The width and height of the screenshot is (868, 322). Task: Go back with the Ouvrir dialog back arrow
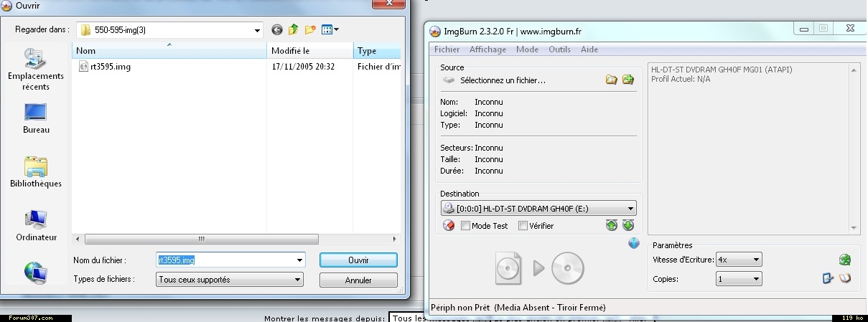277,30
